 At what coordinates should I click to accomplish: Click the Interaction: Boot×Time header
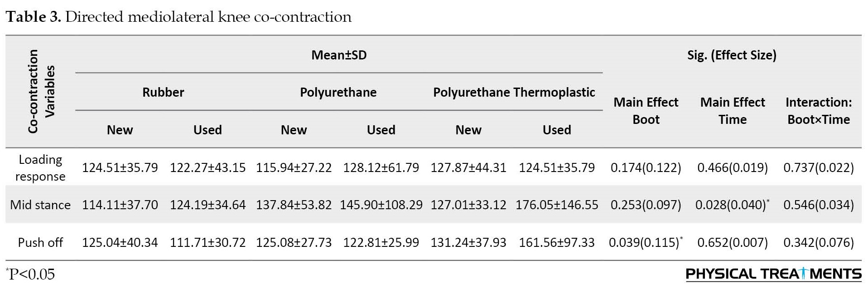(x=819, y=111)
